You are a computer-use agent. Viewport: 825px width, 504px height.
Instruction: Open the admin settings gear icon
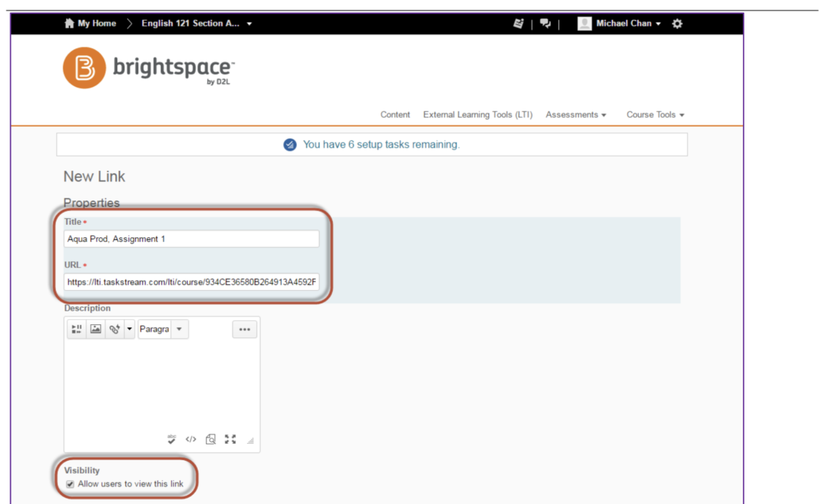pyautogui.click(x=677, y=23)
